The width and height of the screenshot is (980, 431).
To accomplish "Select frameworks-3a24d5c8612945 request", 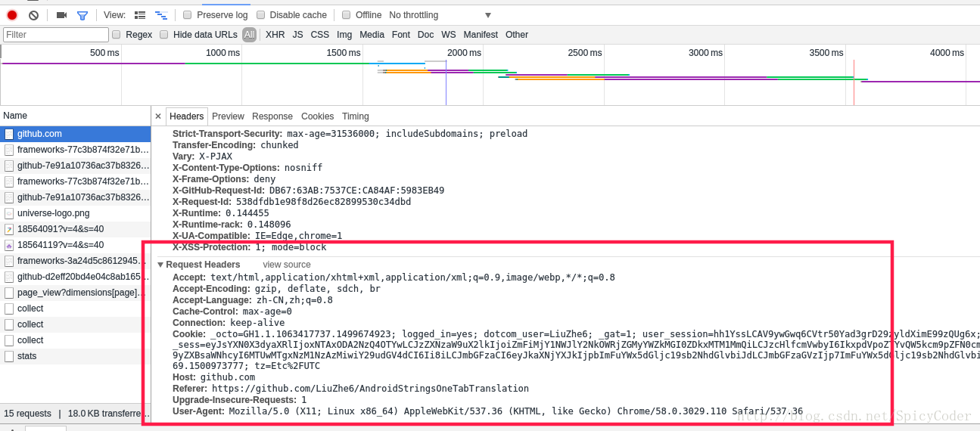I will click(x=76, y=261).
